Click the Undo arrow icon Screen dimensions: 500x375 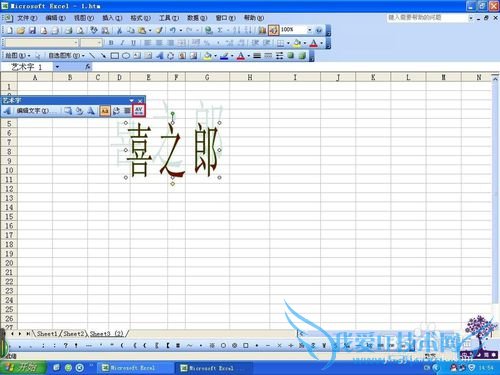pyautogui.click(x=173, y=31)
